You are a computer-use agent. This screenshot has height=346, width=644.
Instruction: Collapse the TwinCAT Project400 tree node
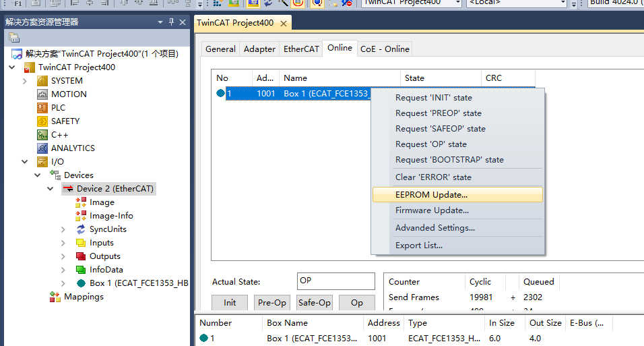tap(12, 67)
